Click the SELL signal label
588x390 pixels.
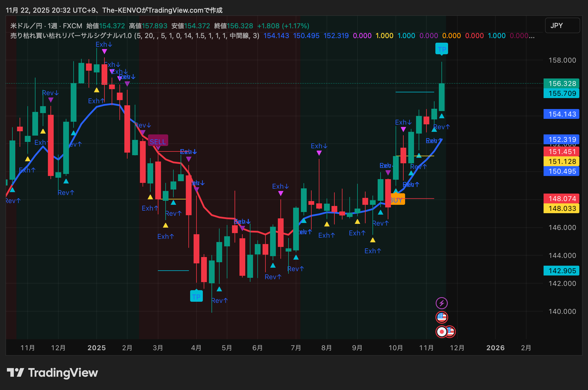(158, 141)
